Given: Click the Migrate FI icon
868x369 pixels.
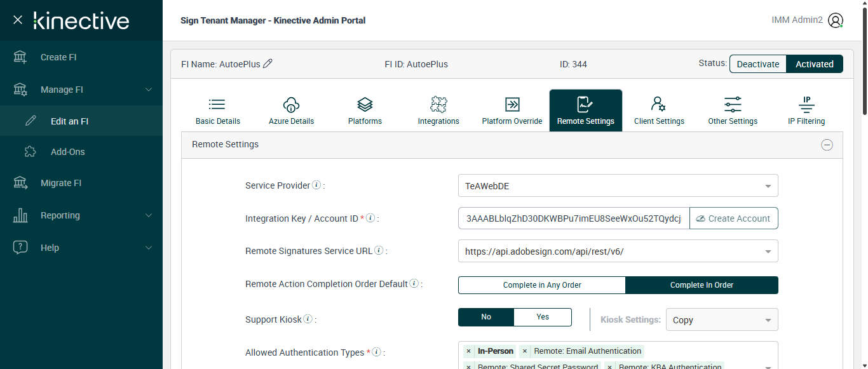Looking at the screenshot, I should coord(20,183).
